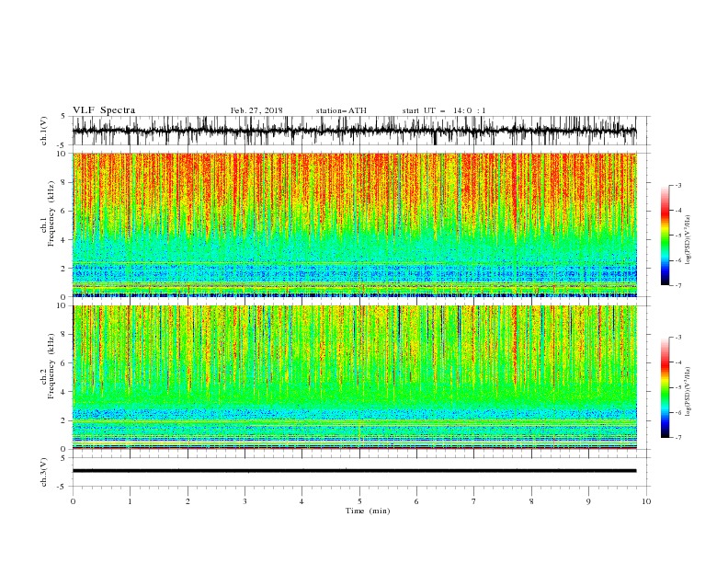Click the "station=ATH" label
The width and height of the screenshot is (728, 563).
[x=341, y=110]
